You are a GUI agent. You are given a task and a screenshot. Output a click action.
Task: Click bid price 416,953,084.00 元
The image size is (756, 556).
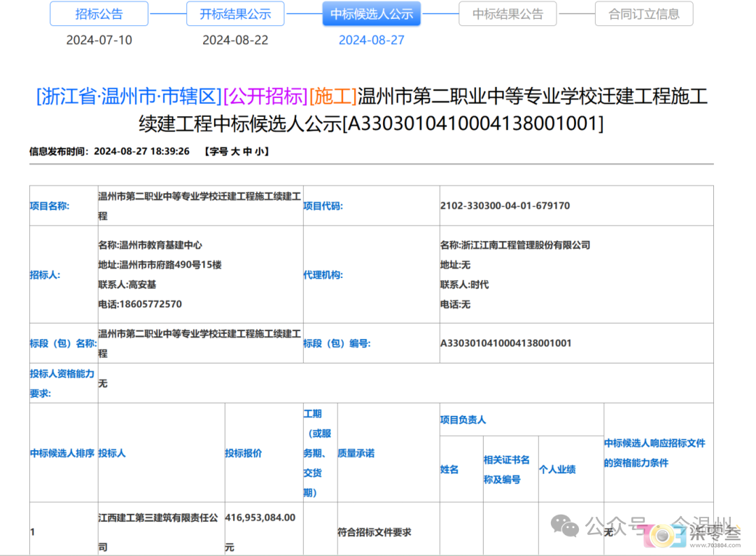point(260,532)
